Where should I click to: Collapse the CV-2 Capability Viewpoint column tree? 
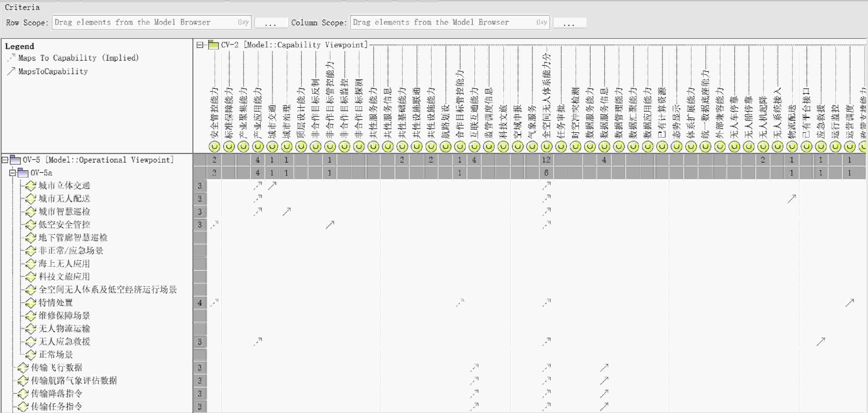coord(200,45)
